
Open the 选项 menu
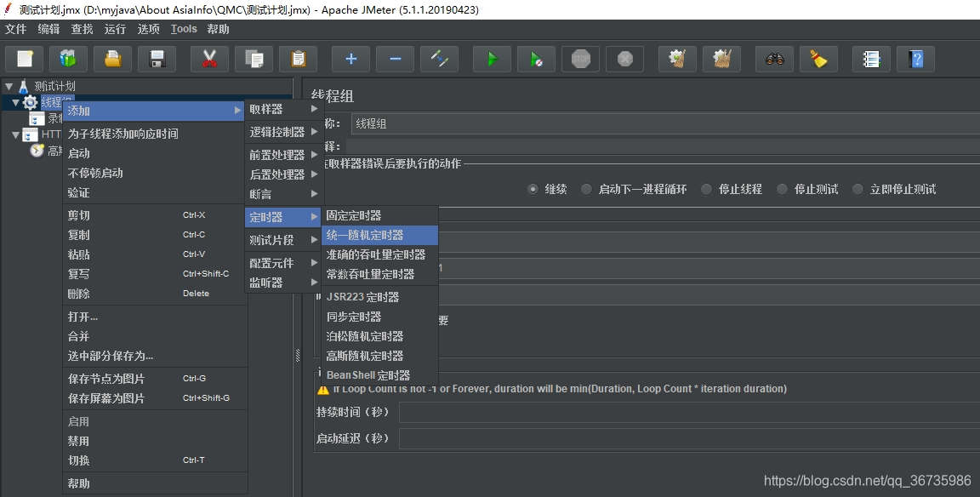(x=148, y=29)
